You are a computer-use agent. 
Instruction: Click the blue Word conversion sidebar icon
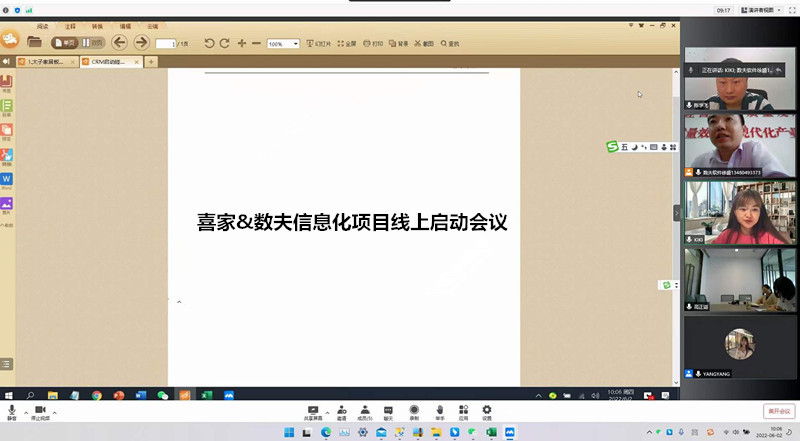(7, 178)
